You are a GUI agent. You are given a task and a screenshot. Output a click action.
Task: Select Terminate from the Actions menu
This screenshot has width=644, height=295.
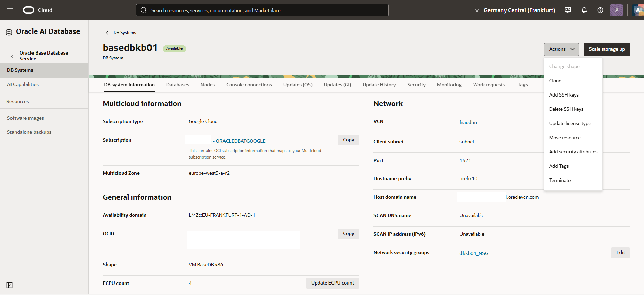click(x=573, y=180)
